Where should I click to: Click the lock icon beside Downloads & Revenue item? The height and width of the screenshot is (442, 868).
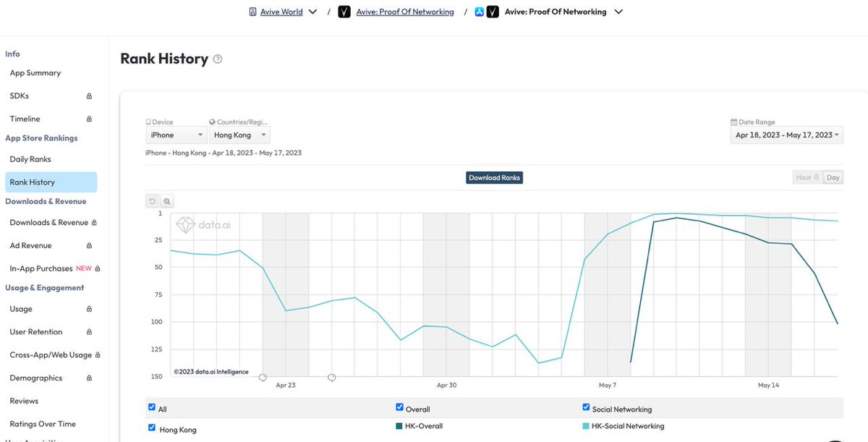click(x=94, y=223)
